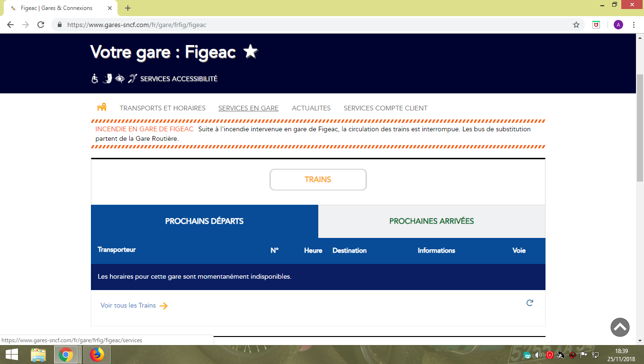Click the Destination column header

pyautogui.click(x=349, y=250)
